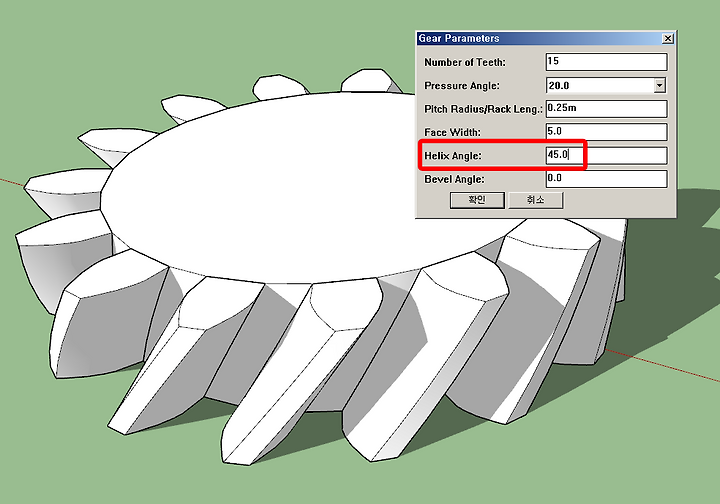Click the Pressure Angle label
This screenshot has width=720, height=504.
[x=462, y=86]
